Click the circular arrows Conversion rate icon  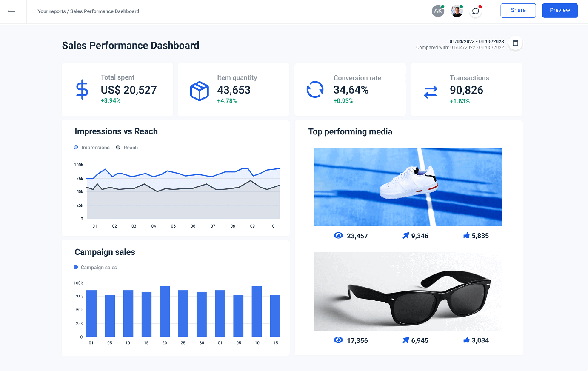[x=314, y=89]
